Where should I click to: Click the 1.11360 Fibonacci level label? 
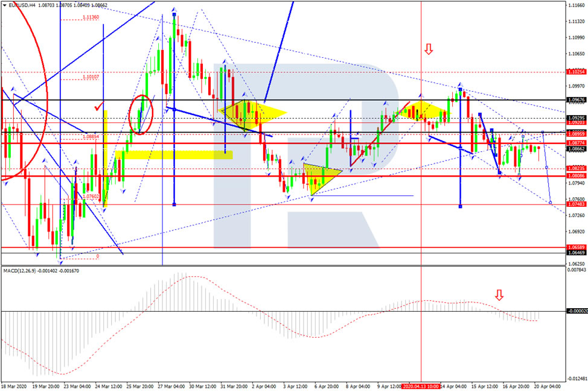(91, 17)
